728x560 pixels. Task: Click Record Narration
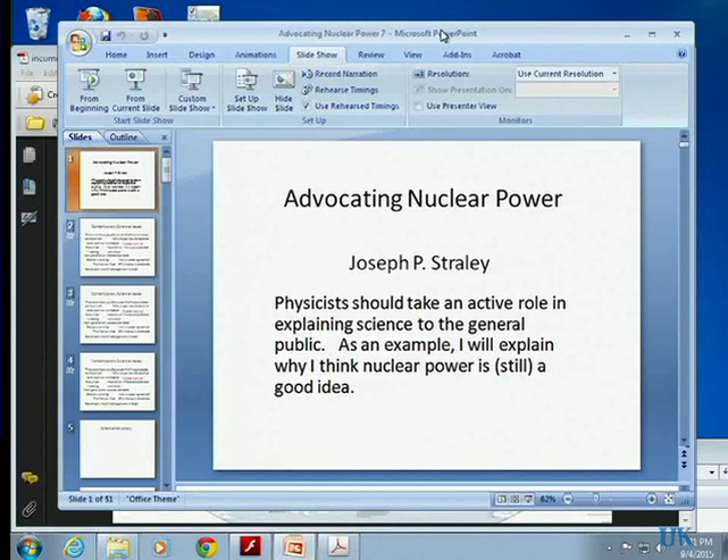pos(340,74)
